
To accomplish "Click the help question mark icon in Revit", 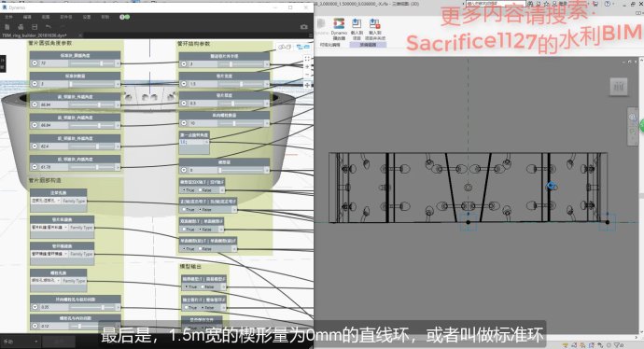I will pos(608,4).
